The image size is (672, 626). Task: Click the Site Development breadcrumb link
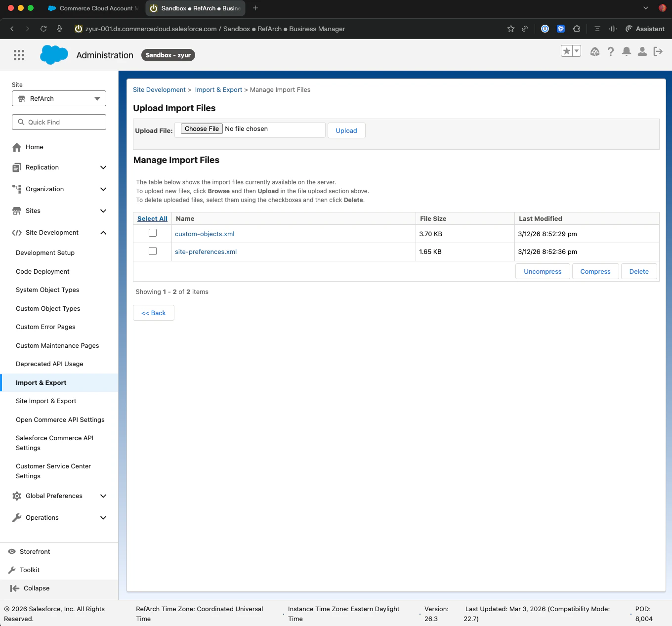pyautogui.click(x=159, y=89)
